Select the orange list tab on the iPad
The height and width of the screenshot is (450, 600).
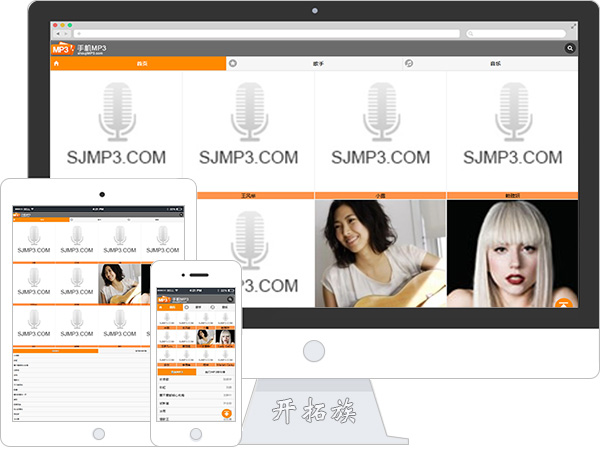click(x=55, y=351)
